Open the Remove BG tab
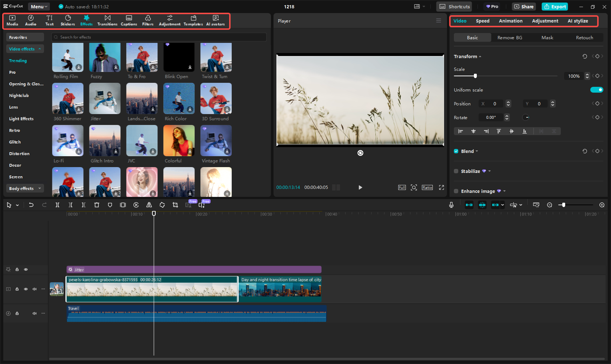Screen dimensions: 611x364 (x=510, y=37)
